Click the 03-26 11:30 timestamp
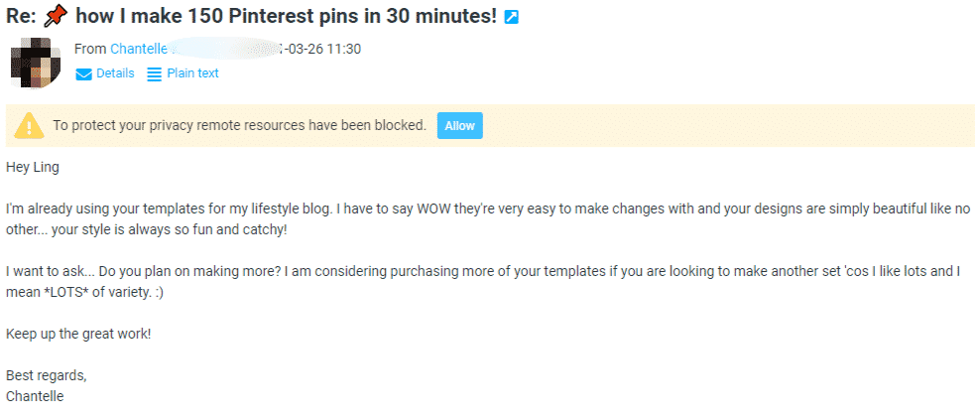The height and width of the screenshot is (418, 980). (323, 49)
